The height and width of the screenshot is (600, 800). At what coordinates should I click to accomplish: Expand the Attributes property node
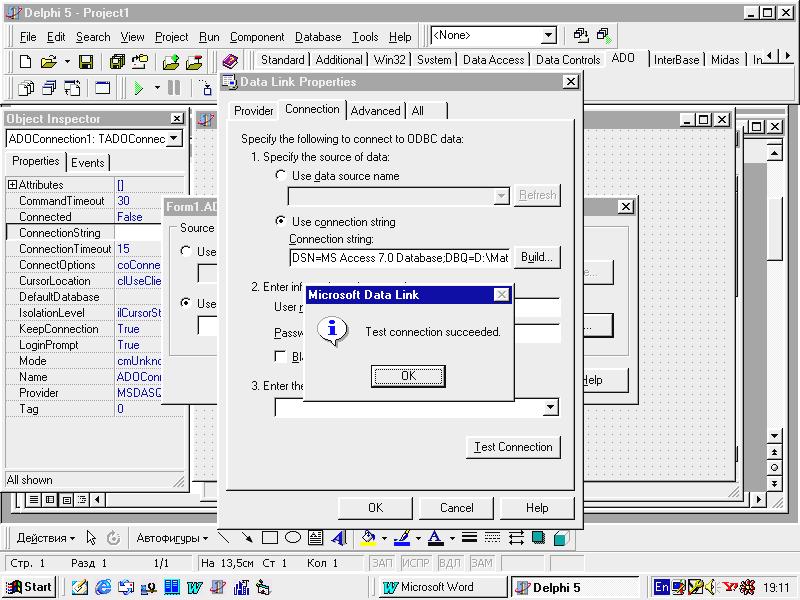pos(12,184)
